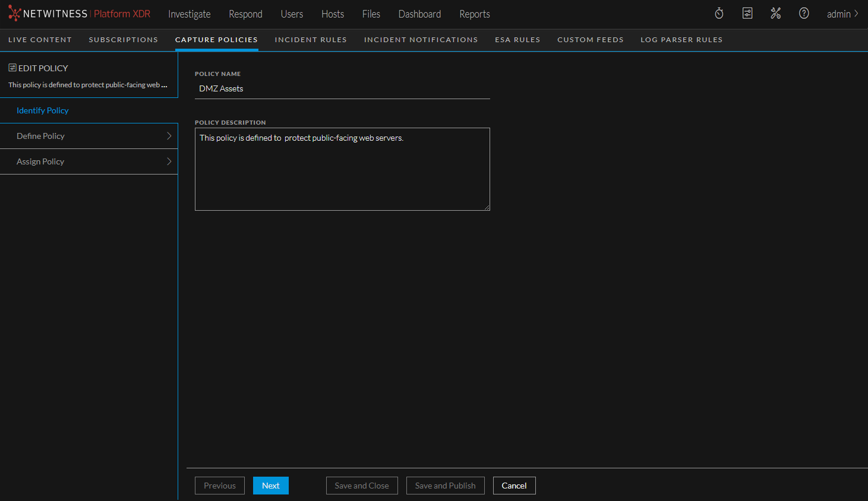Expand the Assign Policy chevron
This screenshot has width=868, height=501.
coord(170,161)
